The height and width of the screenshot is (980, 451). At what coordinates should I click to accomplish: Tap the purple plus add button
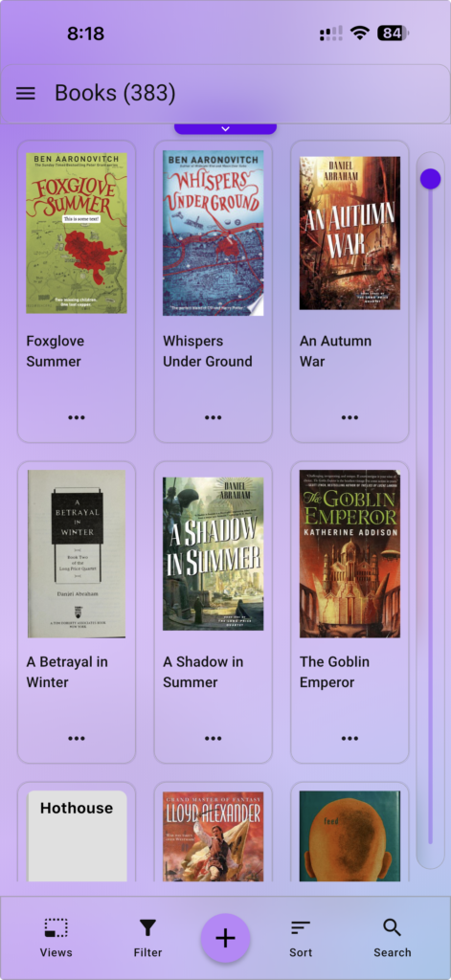pyautogui.click(x=225, y=938)
